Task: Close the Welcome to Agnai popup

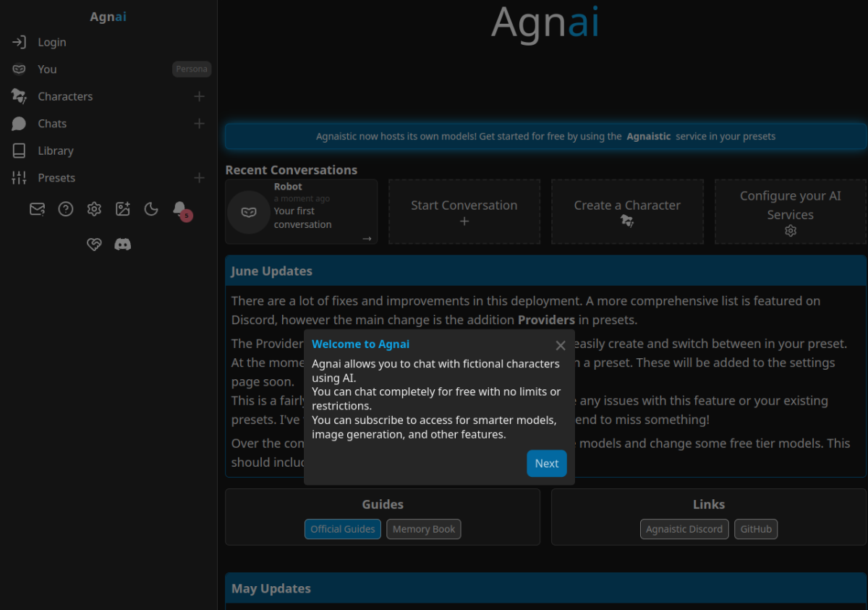Action: click(561, 346)
